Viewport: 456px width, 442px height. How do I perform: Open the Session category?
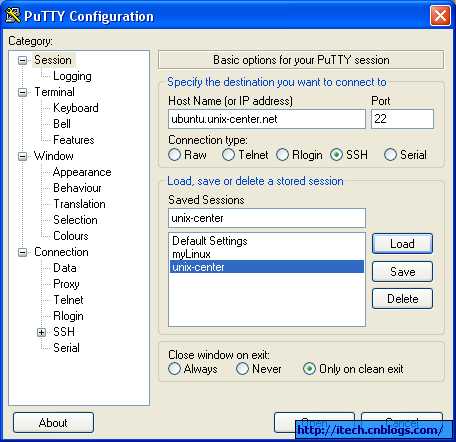(x=53, y=60)
